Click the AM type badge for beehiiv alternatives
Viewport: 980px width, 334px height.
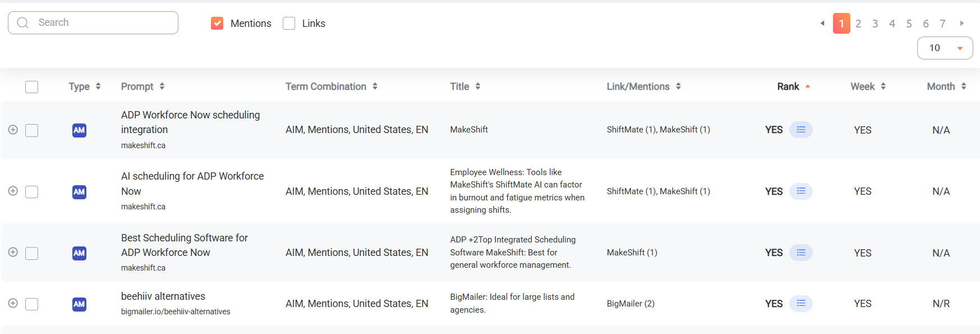[79, 304]
